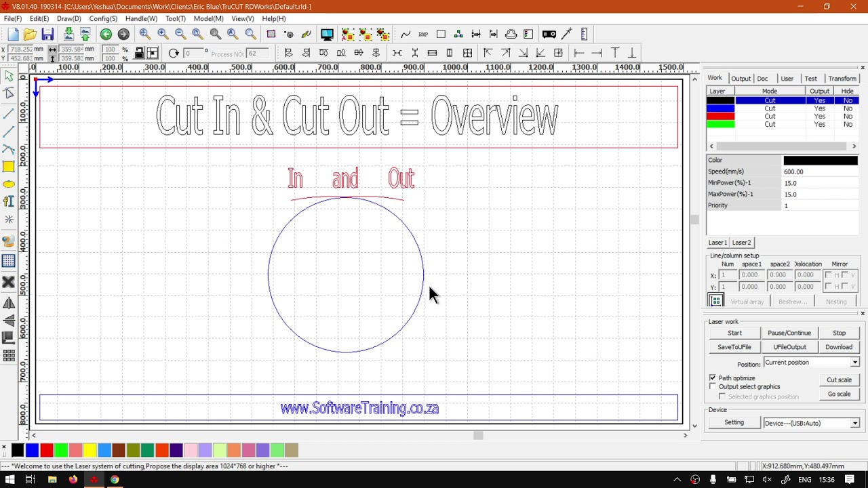This screenshot has height=488, width=868.
Task: Click the Mirror horizontal tool in left toolbar
Action: 9,304
